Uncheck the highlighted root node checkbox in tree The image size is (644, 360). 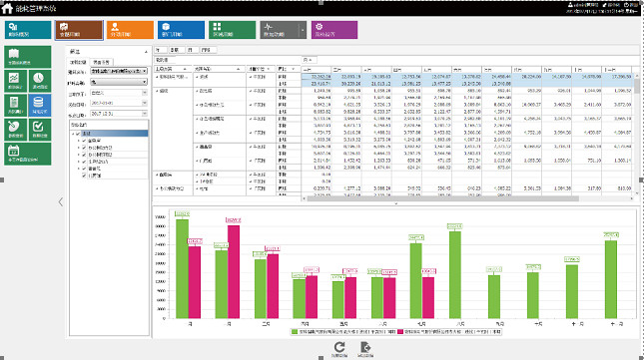coord(78,134)
